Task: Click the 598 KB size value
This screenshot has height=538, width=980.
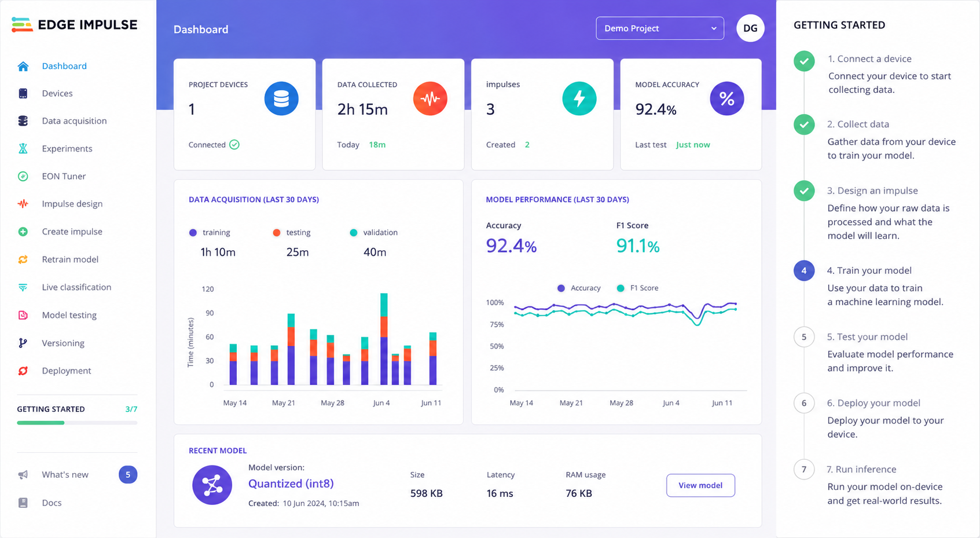Action: [427, 493]
